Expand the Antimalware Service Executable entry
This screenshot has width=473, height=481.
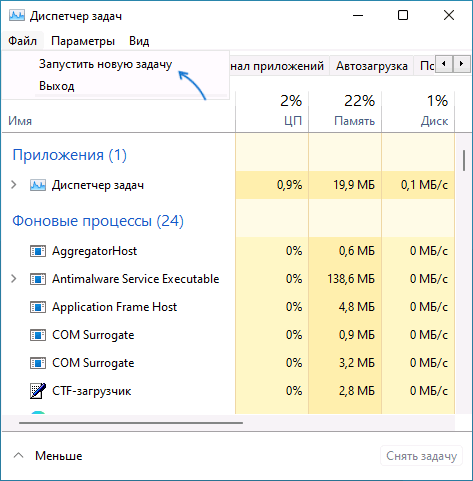pyautogui.click(x=14, y=279)
